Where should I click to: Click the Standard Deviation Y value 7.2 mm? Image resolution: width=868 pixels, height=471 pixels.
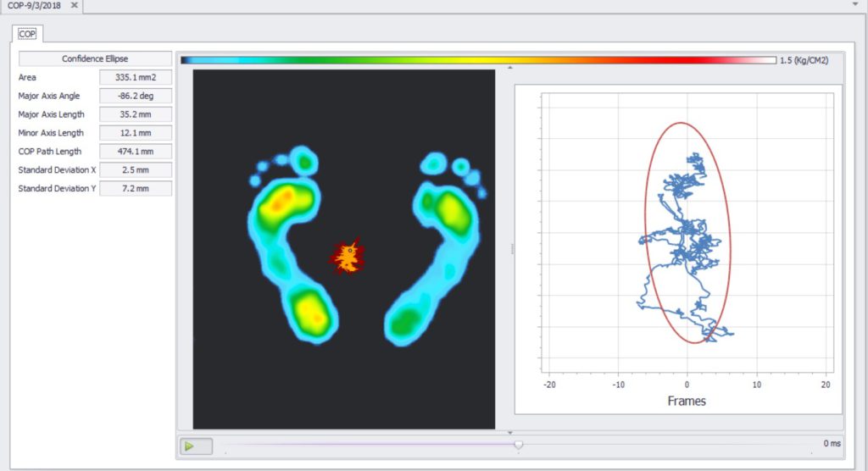[136, 188]
